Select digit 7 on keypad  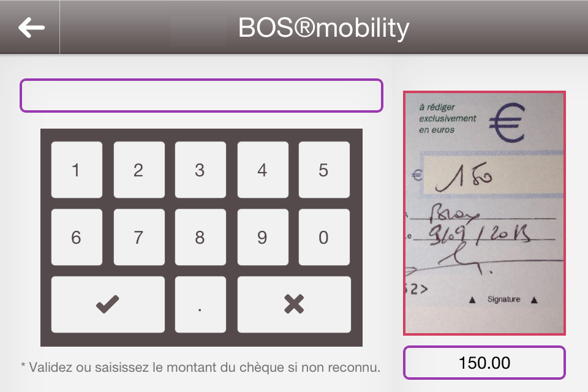(138, 237)
